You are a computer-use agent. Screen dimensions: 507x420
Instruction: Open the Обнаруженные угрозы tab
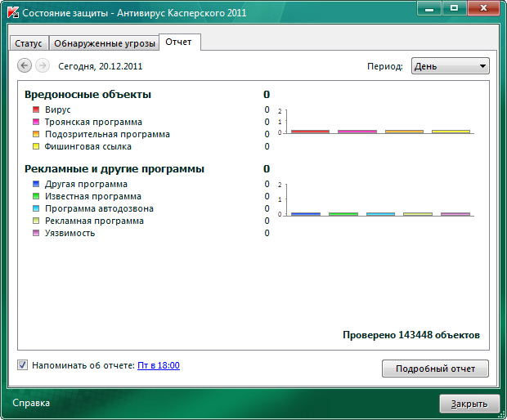point(105,43)
